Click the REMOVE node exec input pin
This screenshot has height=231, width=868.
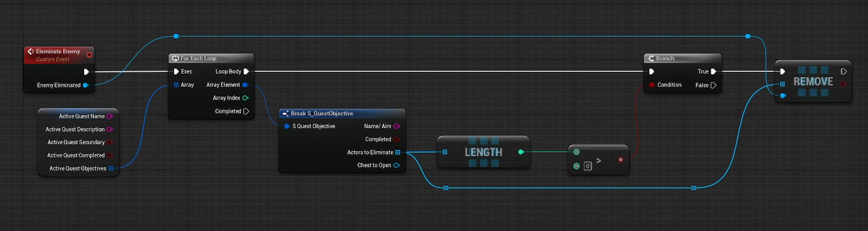(782, 72)
